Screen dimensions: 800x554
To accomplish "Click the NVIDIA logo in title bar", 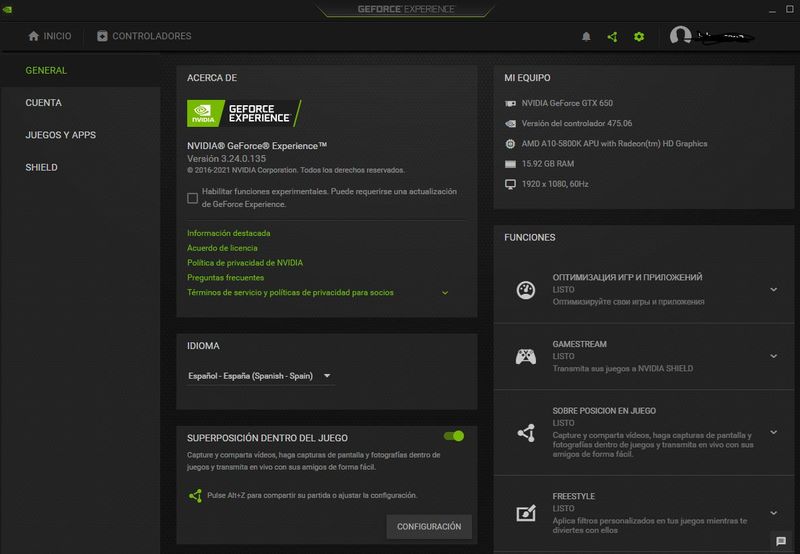I will (7, 9).
